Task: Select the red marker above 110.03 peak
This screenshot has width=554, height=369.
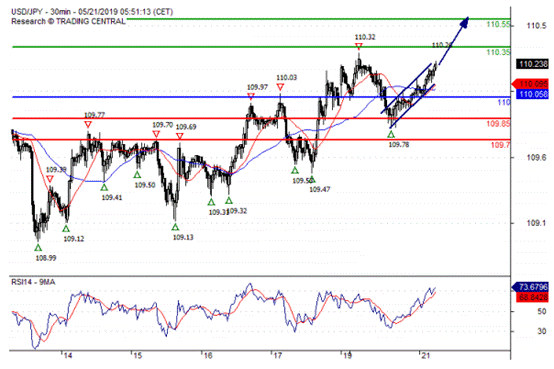Action: pyautogui.click(x=281, y=87)
